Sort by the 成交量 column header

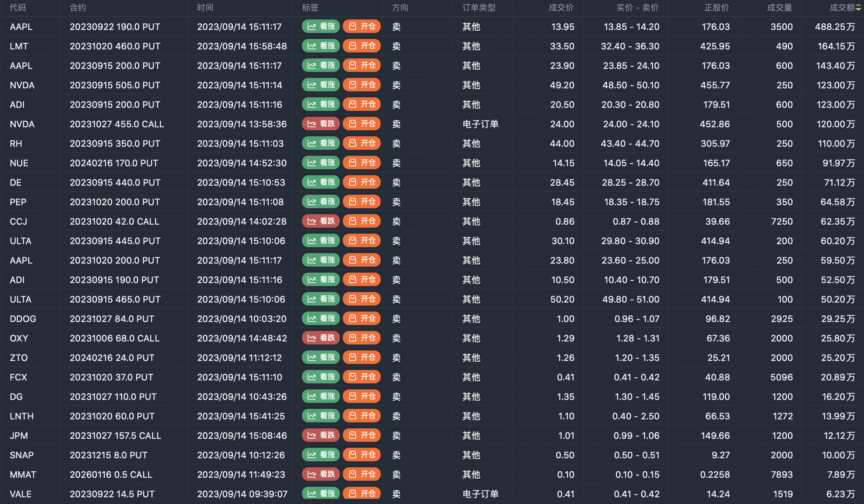(x=779, y=8)
